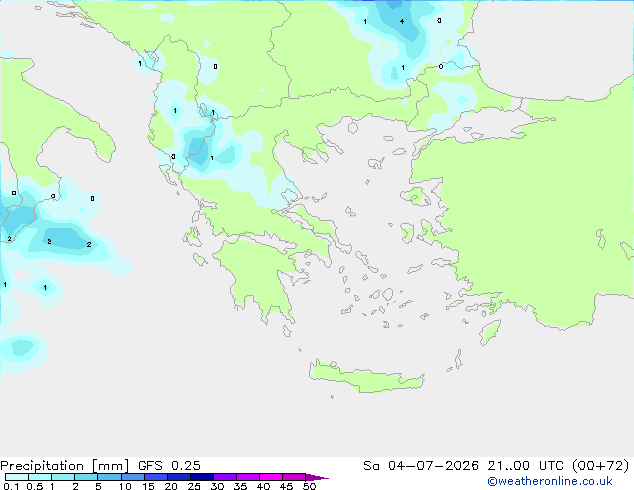The height and width of the screenshot is (490, 634).
Task: Click the 'Precipitation [mm]' title text
Action: 65,466
